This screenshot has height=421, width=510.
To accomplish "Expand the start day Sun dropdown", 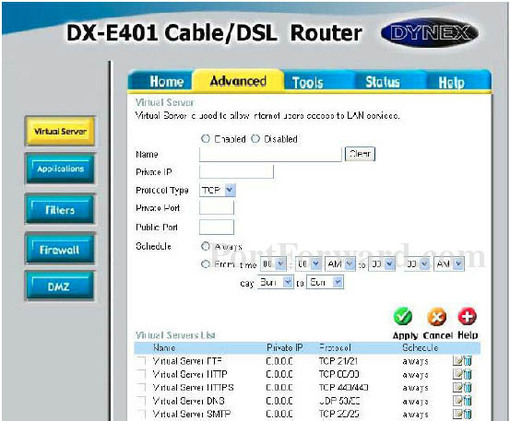I will click(x=275, y=282).
